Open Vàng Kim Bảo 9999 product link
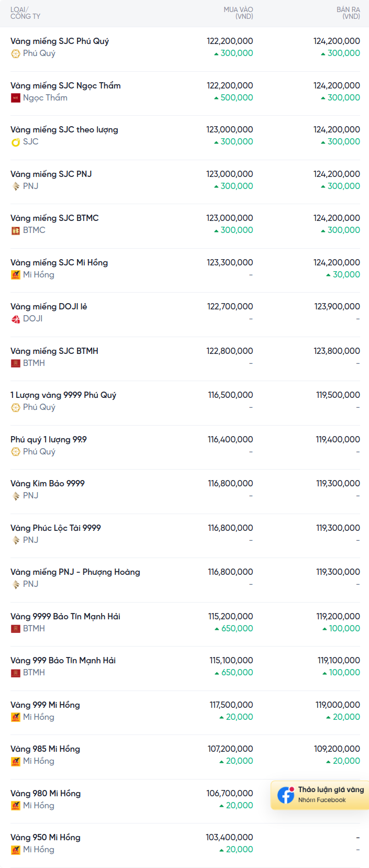This screenshot has height=868, width=369. point(48,483)
